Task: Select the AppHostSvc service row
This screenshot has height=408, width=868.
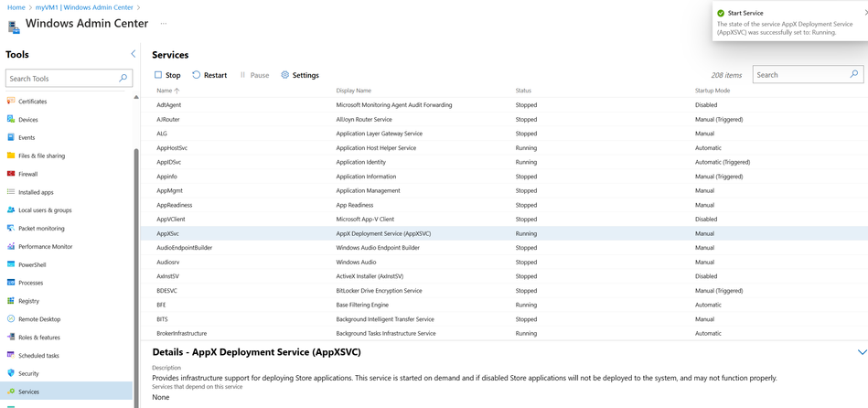Action: coord(504,148)
